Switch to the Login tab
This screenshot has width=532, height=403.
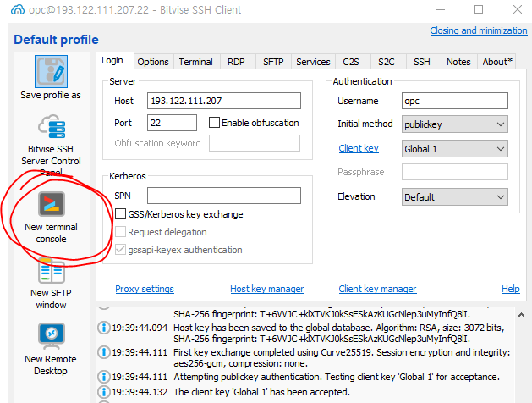(x=115, y=61)
